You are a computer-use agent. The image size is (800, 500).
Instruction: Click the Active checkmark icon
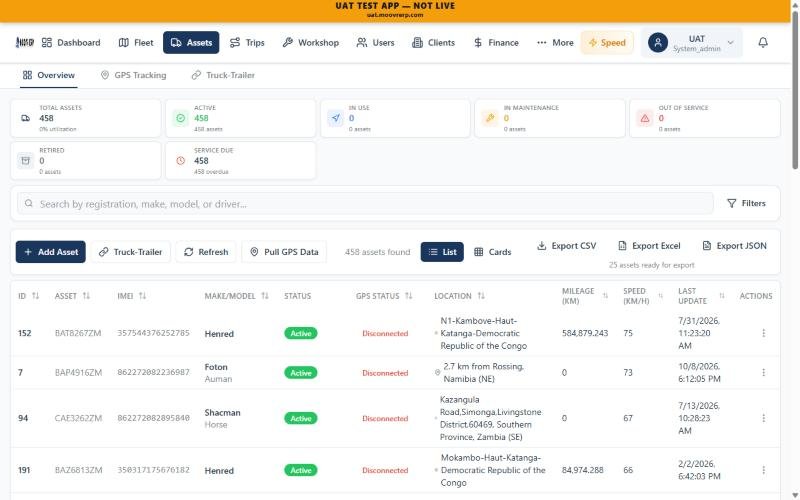pos(181,118)
